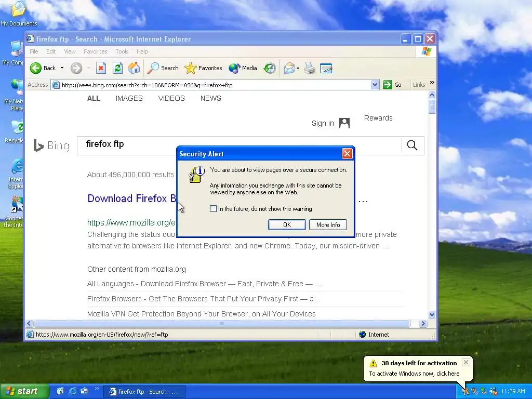
Task: Click the Back arrow toolbar icon
Action: 36,68
